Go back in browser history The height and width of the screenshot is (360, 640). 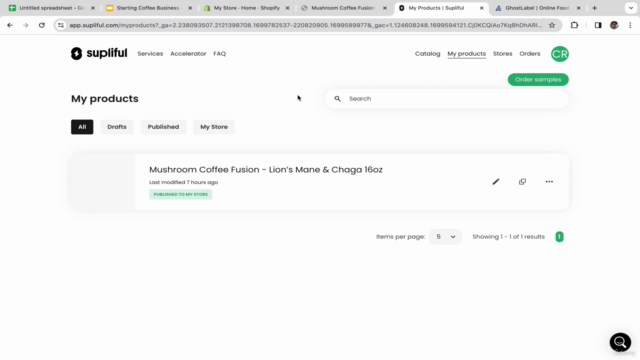click(10, 25)
